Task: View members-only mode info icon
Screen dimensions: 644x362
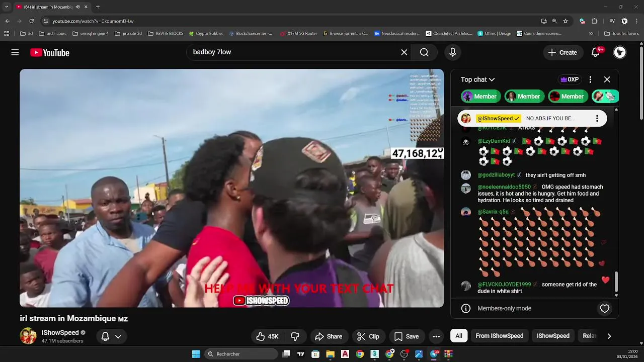Action: pos(466,308)
